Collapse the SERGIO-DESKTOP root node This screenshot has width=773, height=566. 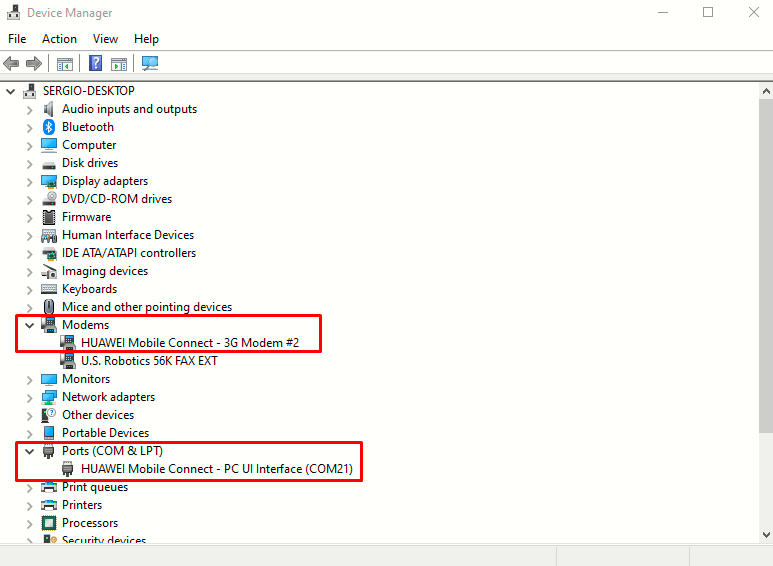pyautogui.click(x=10, y=91)
